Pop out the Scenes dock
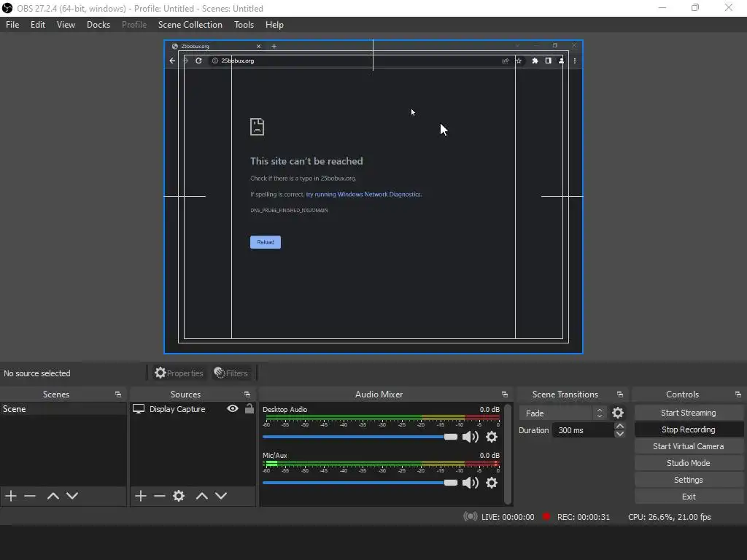Viewport: 747px width, 560px height. 118,394
